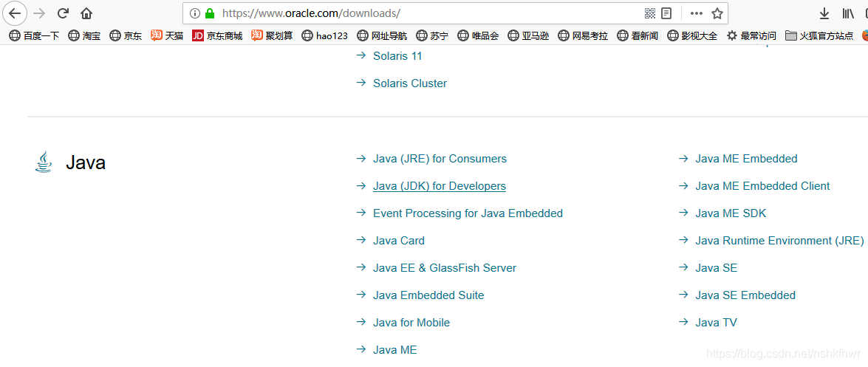Open Java ME Embedded link

point(746,159)
